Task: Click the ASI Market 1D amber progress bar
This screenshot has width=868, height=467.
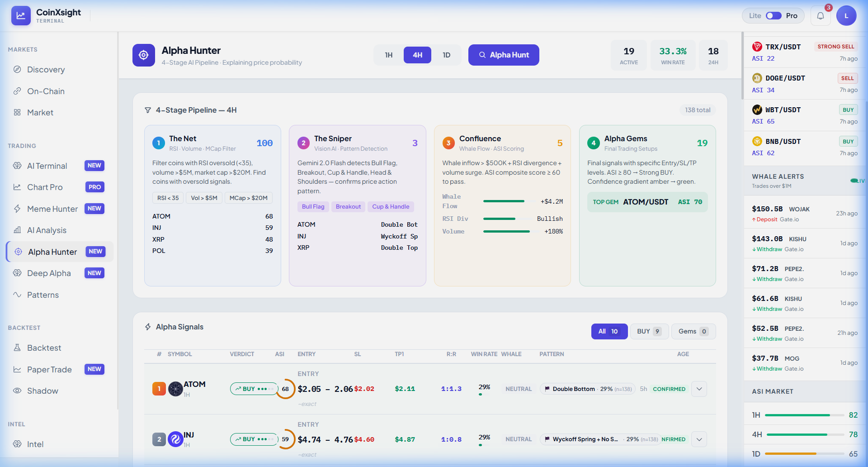Action: pos(804,453)
